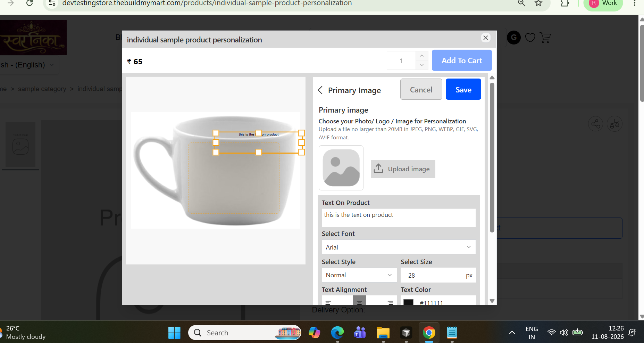Open the Windows Start menu
Image resolution: width=644 pixels, height=343 pixels.
tap(174, 333)
